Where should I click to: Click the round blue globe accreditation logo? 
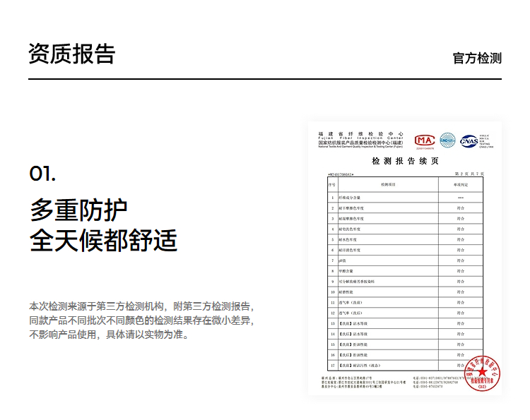(x=447, y=140)
